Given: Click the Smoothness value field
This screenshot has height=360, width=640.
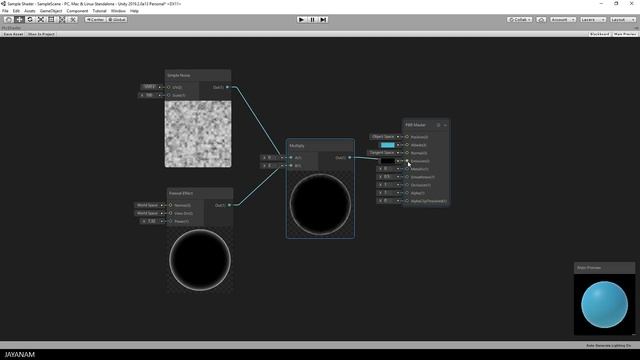Looking at the screenshot, I should tap(388, 177).
